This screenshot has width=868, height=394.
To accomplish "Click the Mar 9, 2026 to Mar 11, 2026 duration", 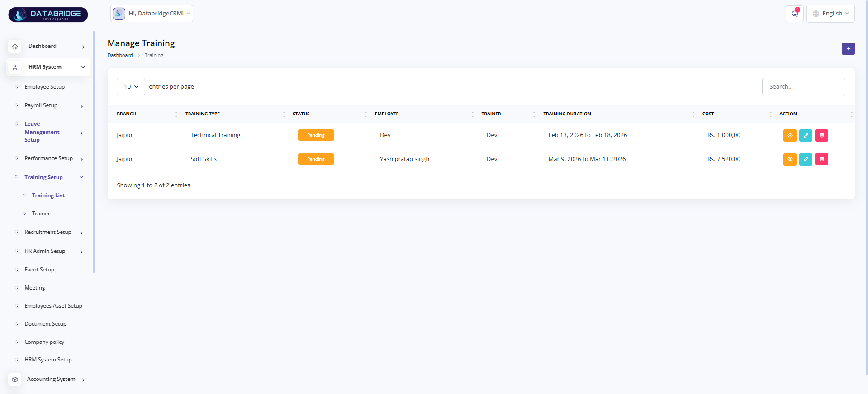I will pos(587,159).
